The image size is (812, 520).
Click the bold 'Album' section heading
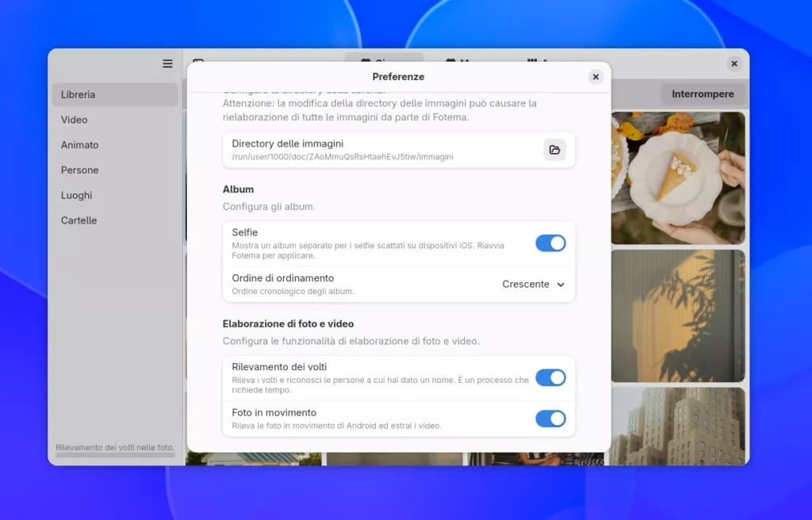point(238,189)
